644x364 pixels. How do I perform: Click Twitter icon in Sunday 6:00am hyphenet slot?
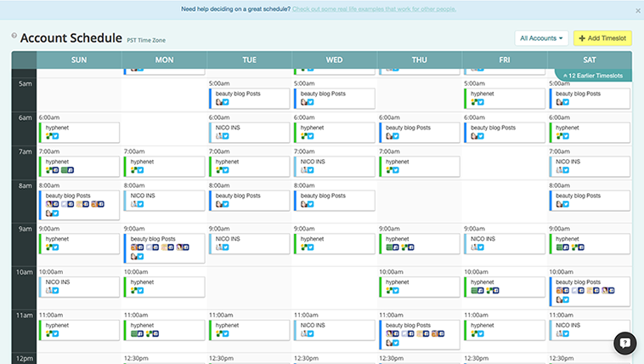[55, 136]
